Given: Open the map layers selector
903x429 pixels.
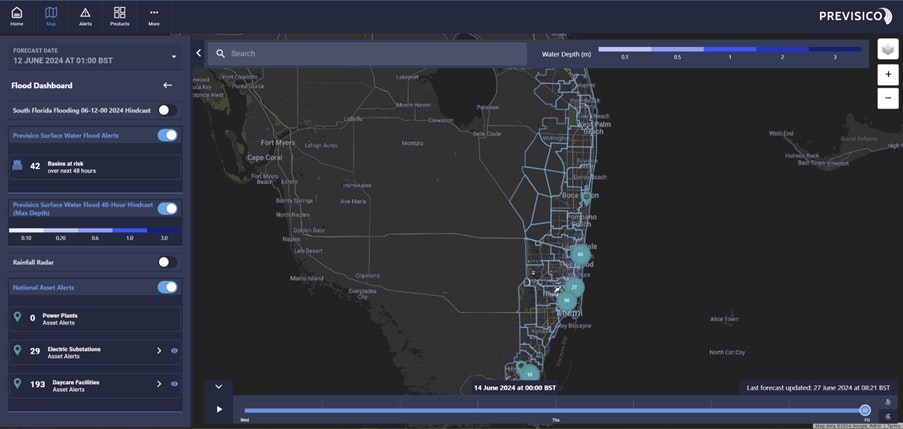Looking at the screenshot, I should pos(888,50).
